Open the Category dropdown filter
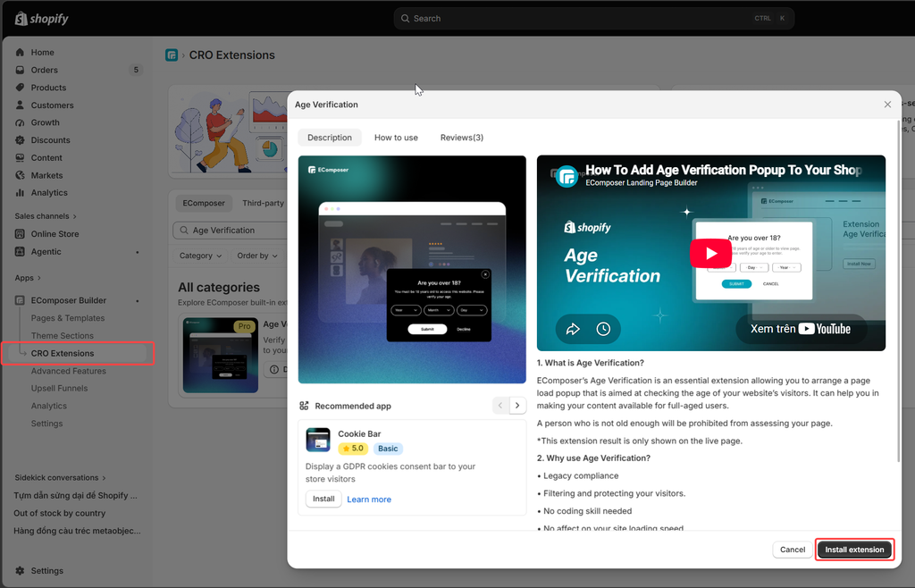This screenshot has width=915, height=588. [x=200, y=256]
